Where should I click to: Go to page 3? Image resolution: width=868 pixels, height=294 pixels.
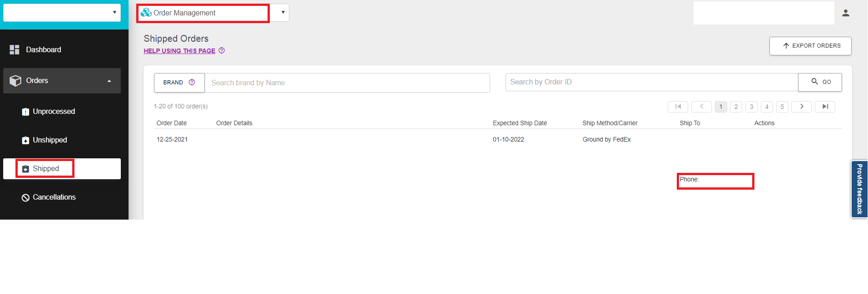click(x=752, y=107)
